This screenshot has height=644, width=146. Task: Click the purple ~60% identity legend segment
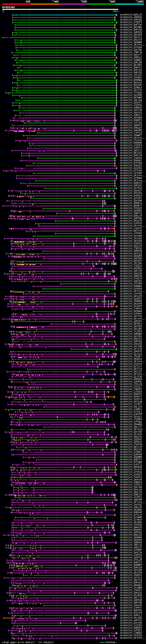click(73, 4)
